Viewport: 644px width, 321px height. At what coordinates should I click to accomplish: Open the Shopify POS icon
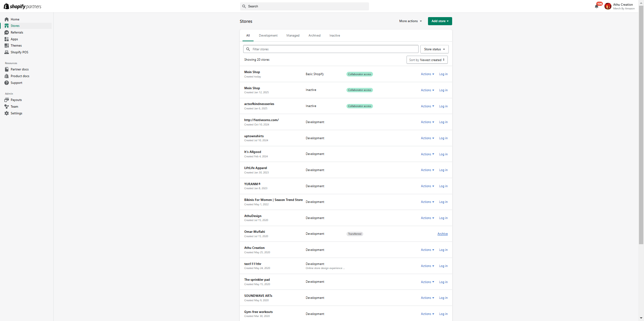(7, 52)
